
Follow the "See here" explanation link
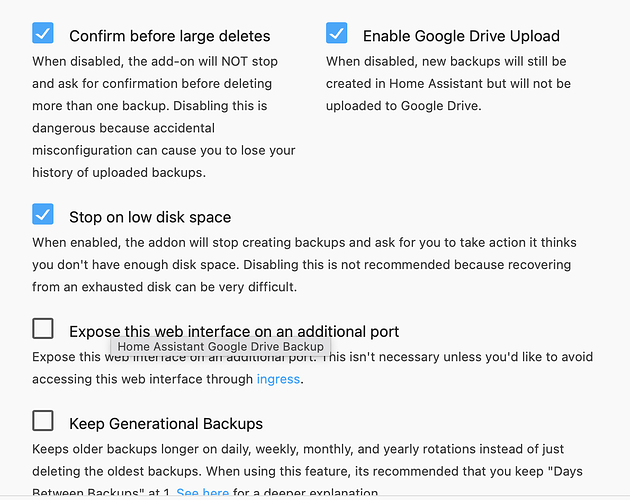pyautogui.click(x=202, y=493)
